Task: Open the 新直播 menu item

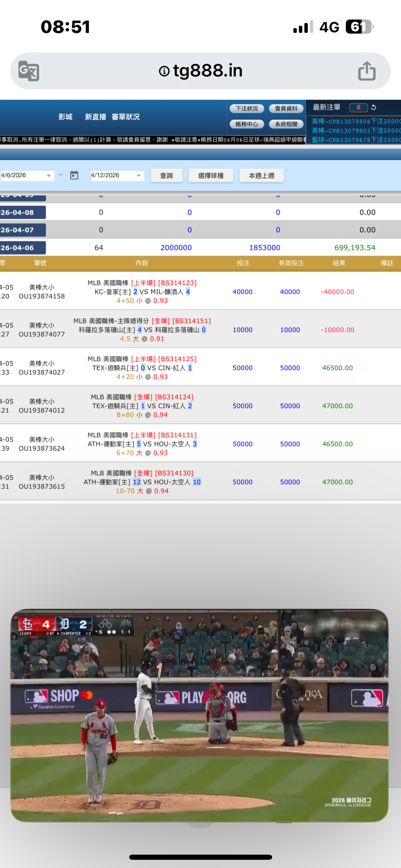Action: (x=95, y=117)
